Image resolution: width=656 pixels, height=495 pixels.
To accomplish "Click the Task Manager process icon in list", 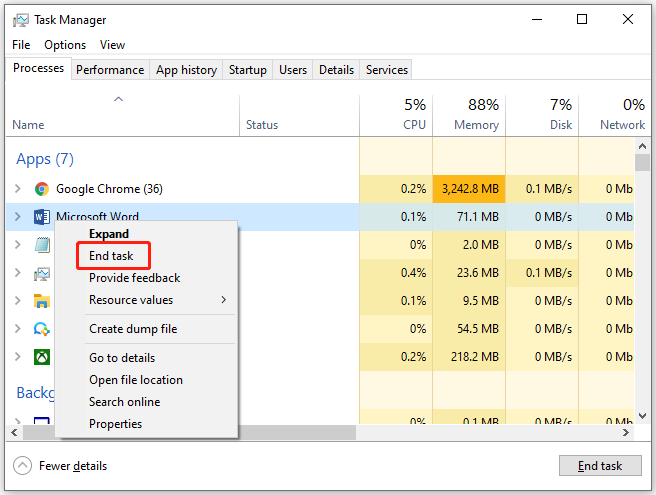I will (x=42, y=274).
